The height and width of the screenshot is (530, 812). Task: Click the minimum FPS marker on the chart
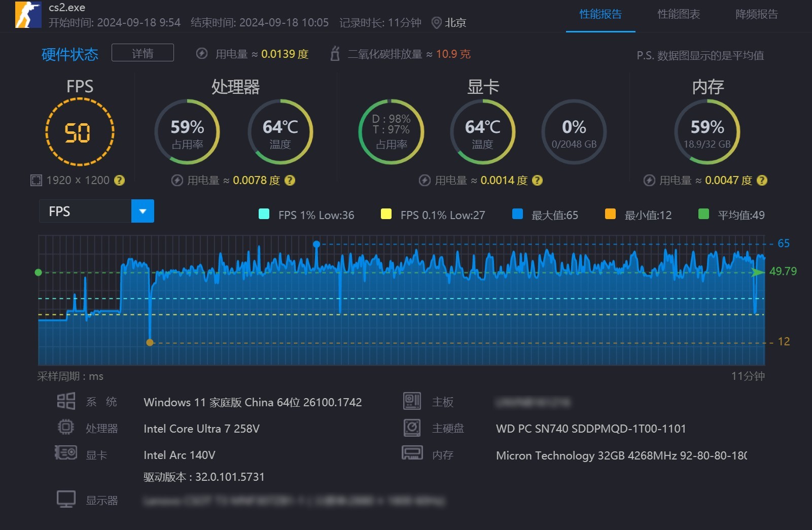[x=150, y=342]
